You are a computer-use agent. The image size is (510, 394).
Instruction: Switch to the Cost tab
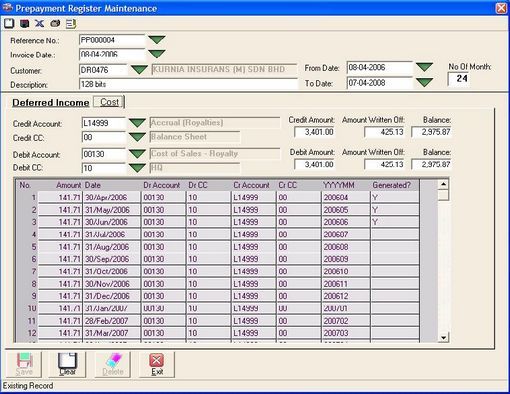(109, 102)
